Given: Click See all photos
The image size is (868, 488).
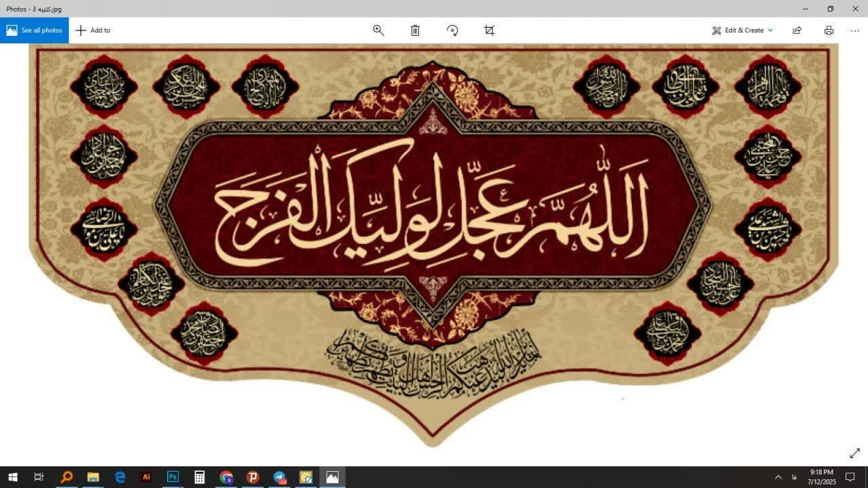Looking at the screenshot, I should (x=34, y=30).
